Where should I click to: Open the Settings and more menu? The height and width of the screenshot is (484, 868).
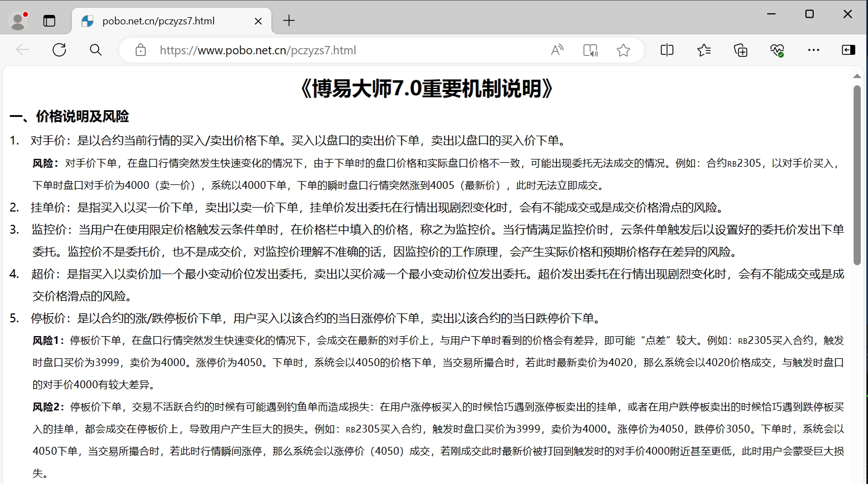click(813, 50)
